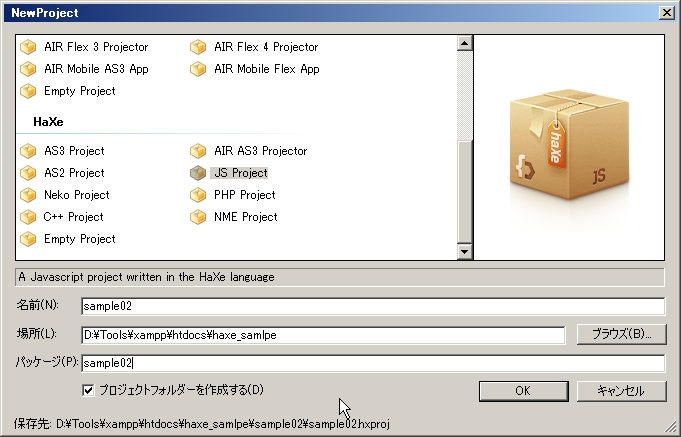Pick the 'NME Project' label

click(x=245, y=217)
